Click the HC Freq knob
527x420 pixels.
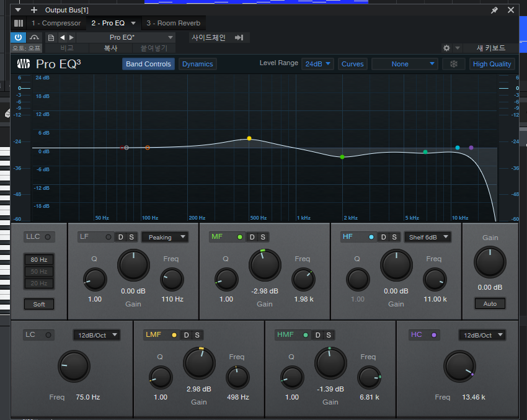point(459,366)
